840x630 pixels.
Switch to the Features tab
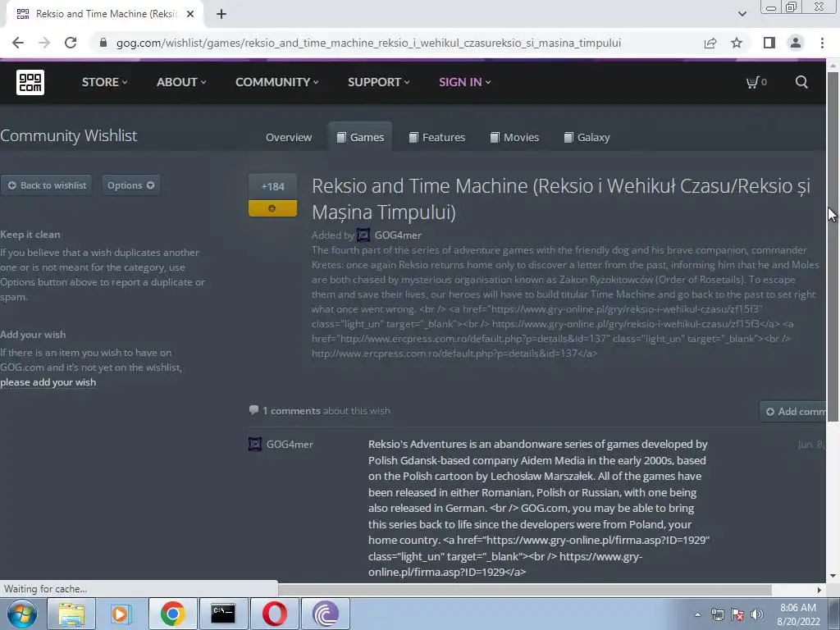pyautogui.click(x=437, y=137)
